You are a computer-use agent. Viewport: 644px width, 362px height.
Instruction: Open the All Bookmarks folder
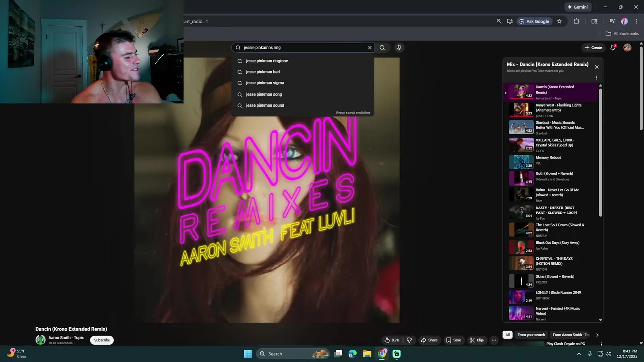(622, 34)
